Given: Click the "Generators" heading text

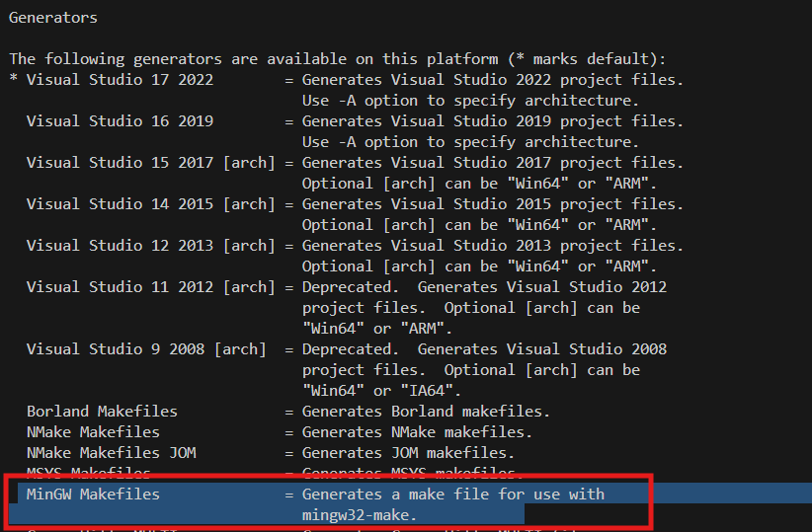Looking at the screenshot, I should [52, 18].
